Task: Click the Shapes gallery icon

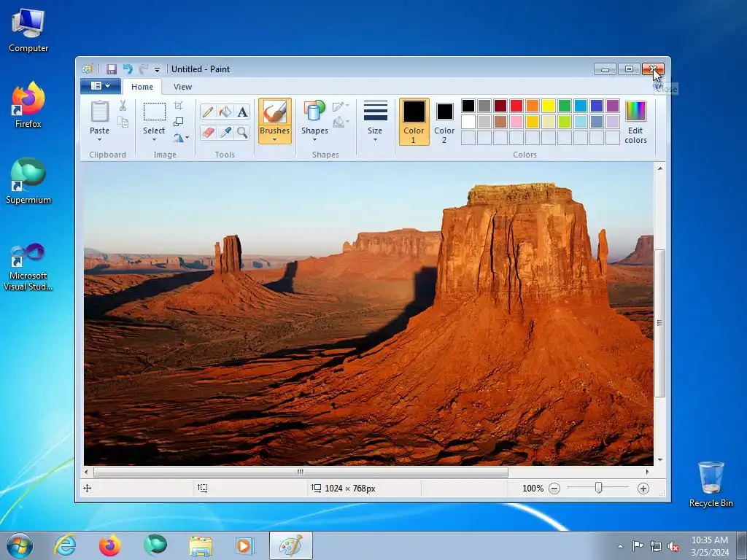Action: click(x=314, y=112)
